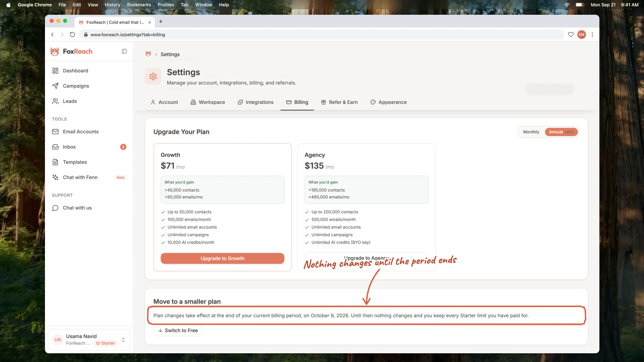
Task: Click the URL address bar
Action: (x=322, y=34)
